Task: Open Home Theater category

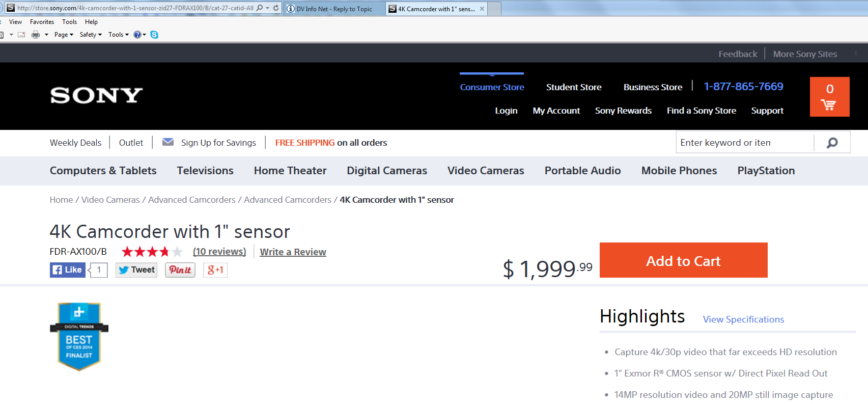Action: [x=290, y=171]
